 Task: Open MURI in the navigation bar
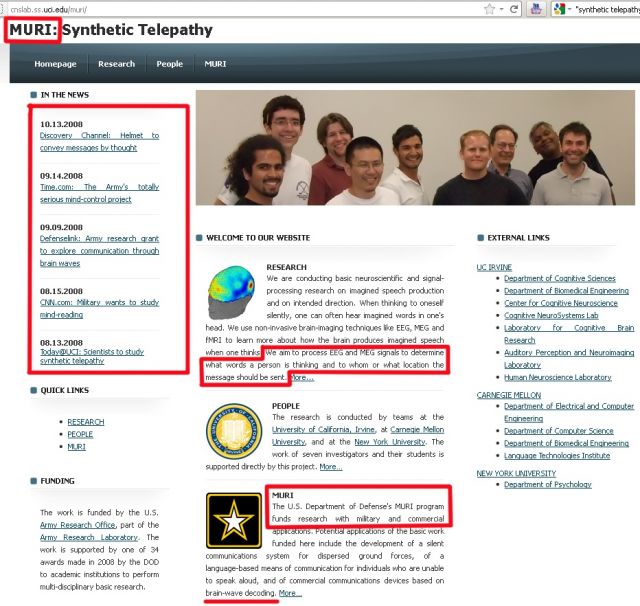tap(215, 64)
